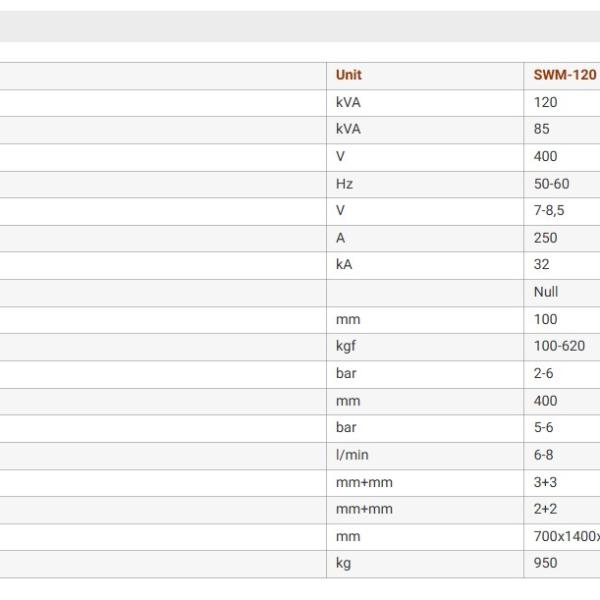The width and height of the screenshot is (600, 600).
Task: Select the 7-8,5 voltage value
Action: click(549, 210)
